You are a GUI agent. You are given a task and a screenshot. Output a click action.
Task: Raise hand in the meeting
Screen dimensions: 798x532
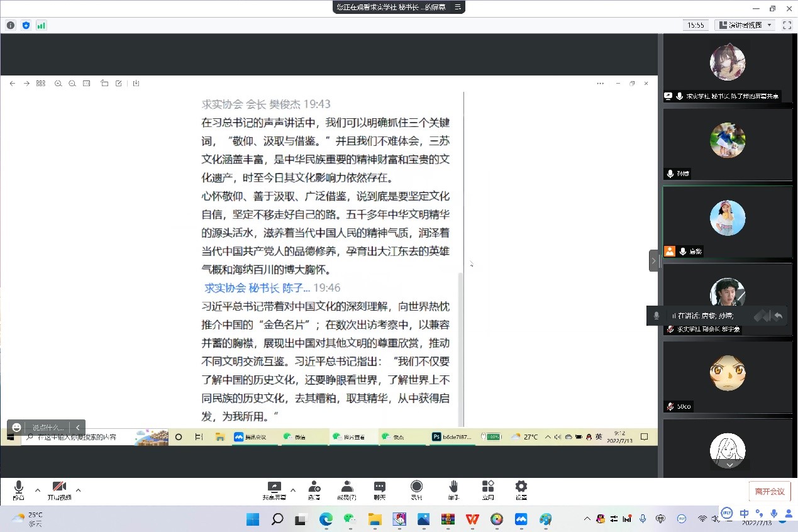pyautogui.click(x=453, y=489)
